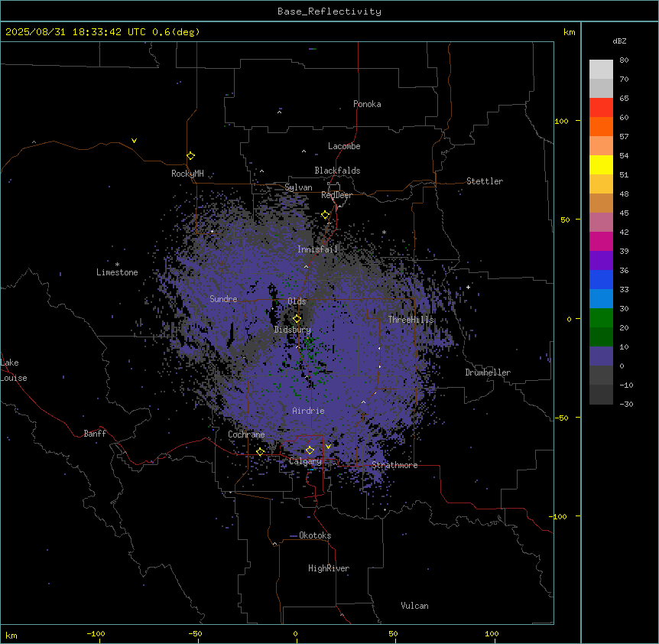The width and height of the screenshot is (659, 644).
Task: Click the Limestone label
Action: [117, 272]
